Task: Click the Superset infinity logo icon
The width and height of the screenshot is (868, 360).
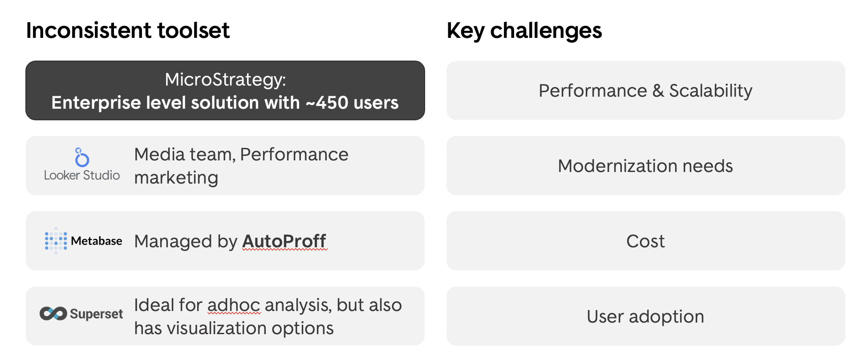Action: 53,314
